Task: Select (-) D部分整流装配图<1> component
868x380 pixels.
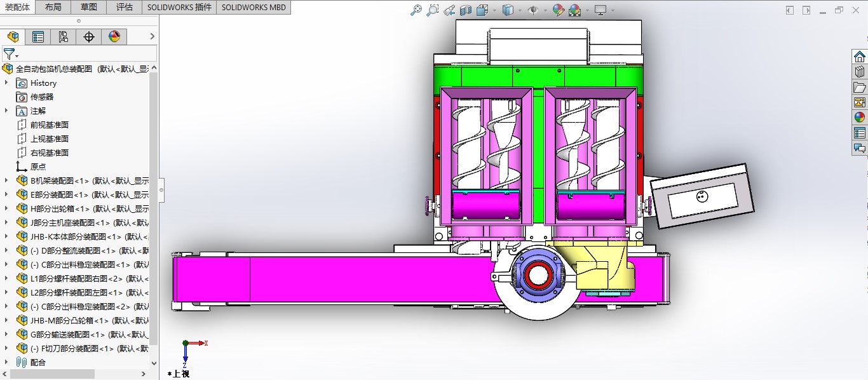Action: coord(83,250)
